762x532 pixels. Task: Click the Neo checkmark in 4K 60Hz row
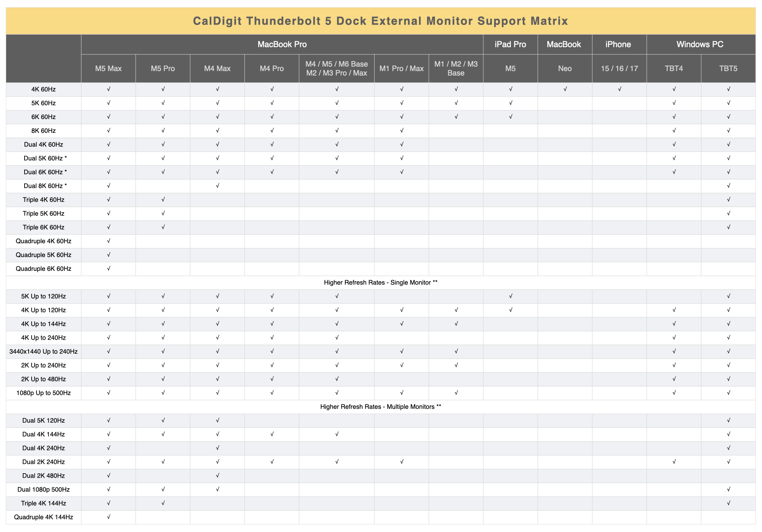tap(565, 89)
